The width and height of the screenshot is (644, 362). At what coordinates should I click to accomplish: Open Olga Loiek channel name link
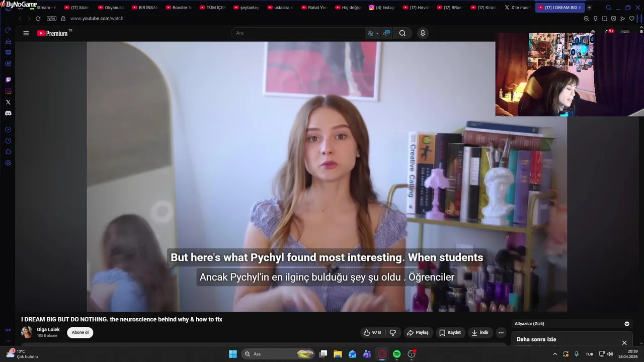point(48,330)
